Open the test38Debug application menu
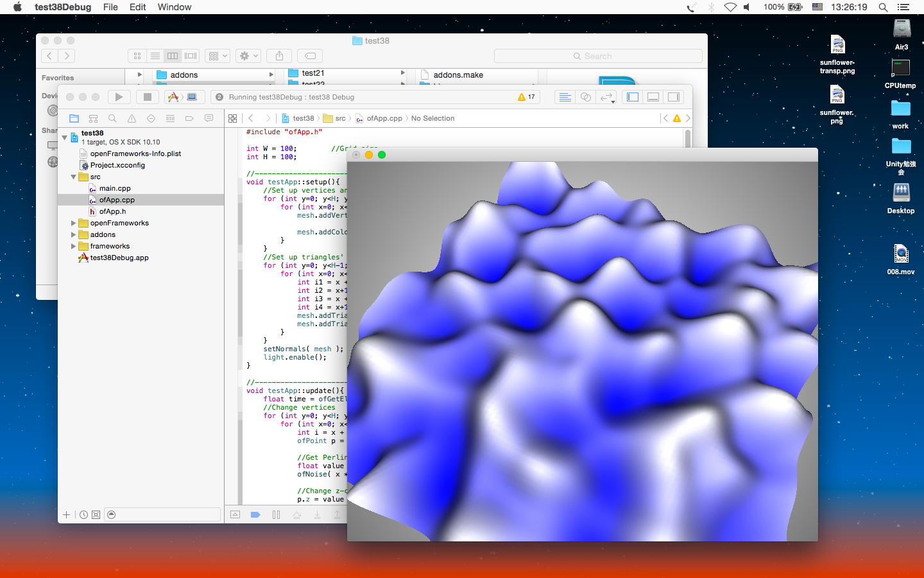924x578 pixels. [x=63, y=7]
